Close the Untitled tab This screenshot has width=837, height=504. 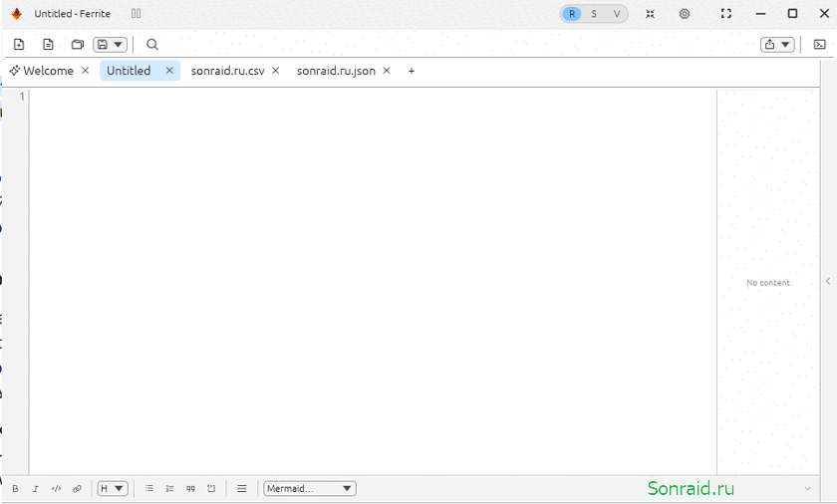[x=169, y=71]
